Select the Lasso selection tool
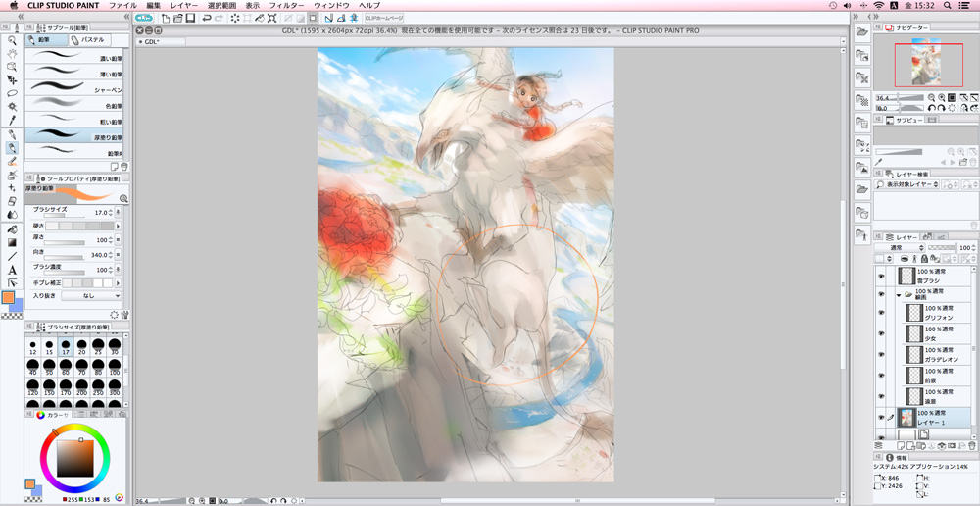The height and width of the screenshot is (506, 980). 12,93
